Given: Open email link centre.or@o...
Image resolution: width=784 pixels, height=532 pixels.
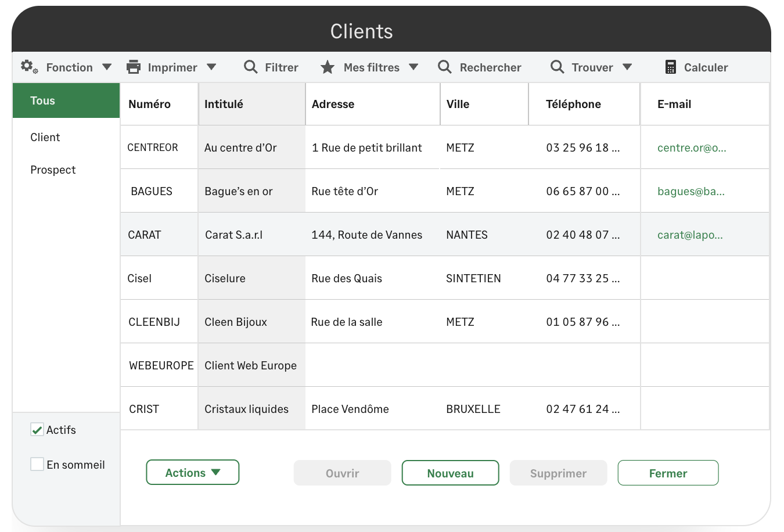Looking at the screenshot, I should click(x=692, y=148).
